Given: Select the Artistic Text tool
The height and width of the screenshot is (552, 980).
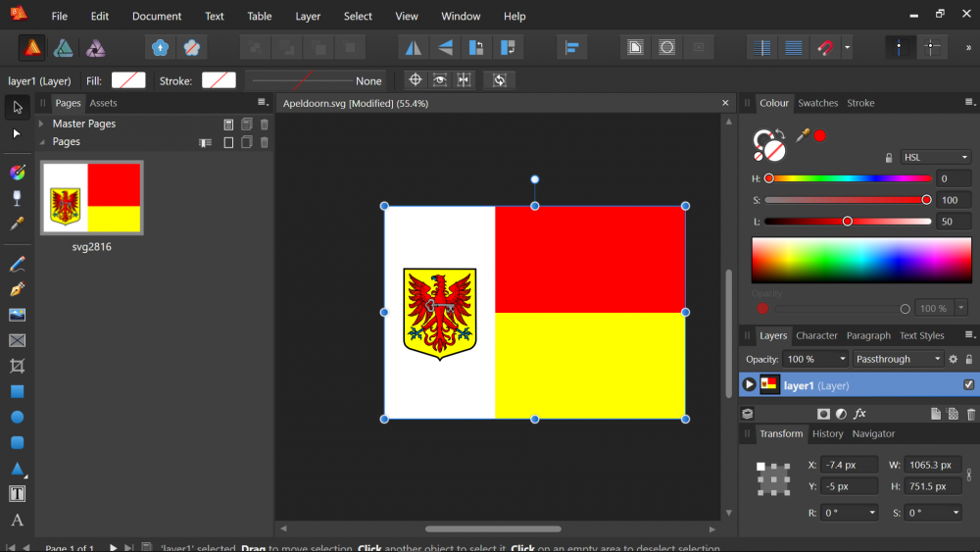Looking at the screenshot, I should click(17, 520).
